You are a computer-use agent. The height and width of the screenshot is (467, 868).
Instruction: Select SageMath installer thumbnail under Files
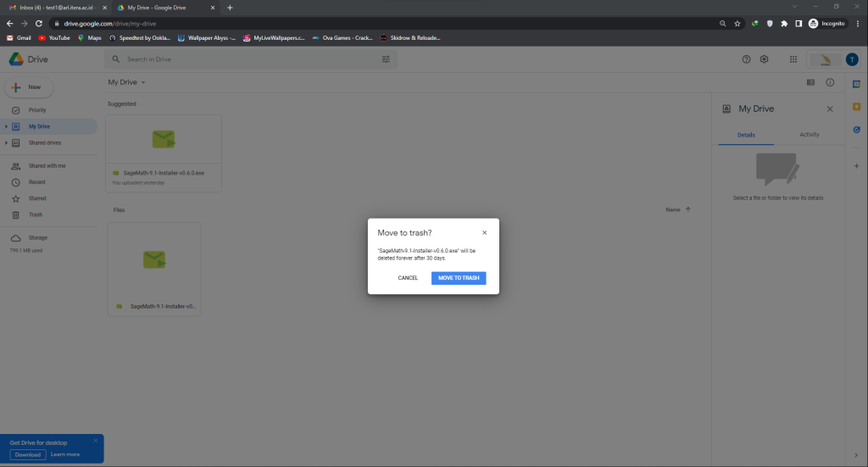click(154, 260)
